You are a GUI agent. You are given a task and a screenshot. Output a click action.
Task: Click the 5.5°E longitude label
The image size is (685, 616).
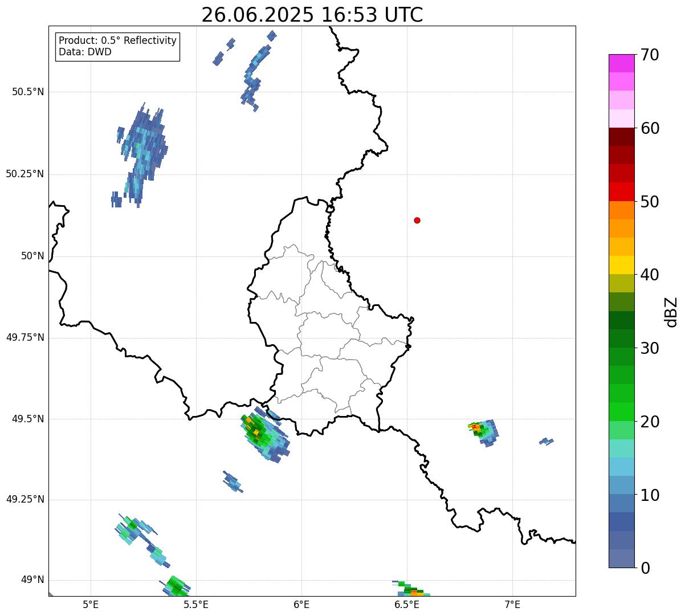pos(196,604)
